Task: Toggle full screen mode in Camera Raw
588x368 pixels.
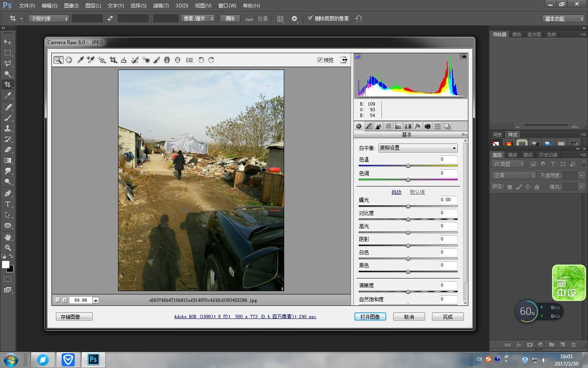Action: [x=344, y=60]
